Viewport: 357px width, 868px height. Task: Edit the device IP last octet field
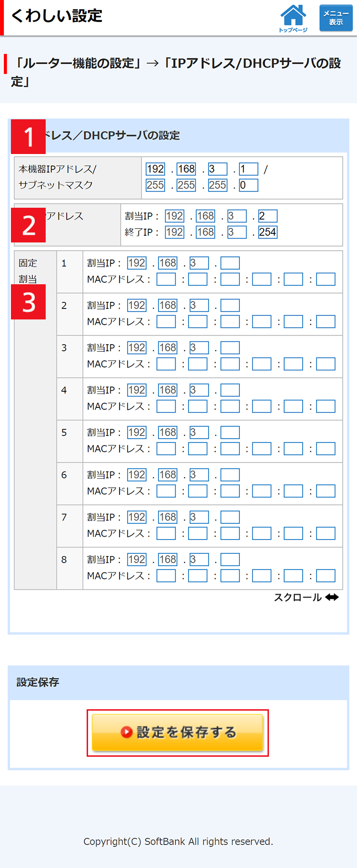coord(248,169)
